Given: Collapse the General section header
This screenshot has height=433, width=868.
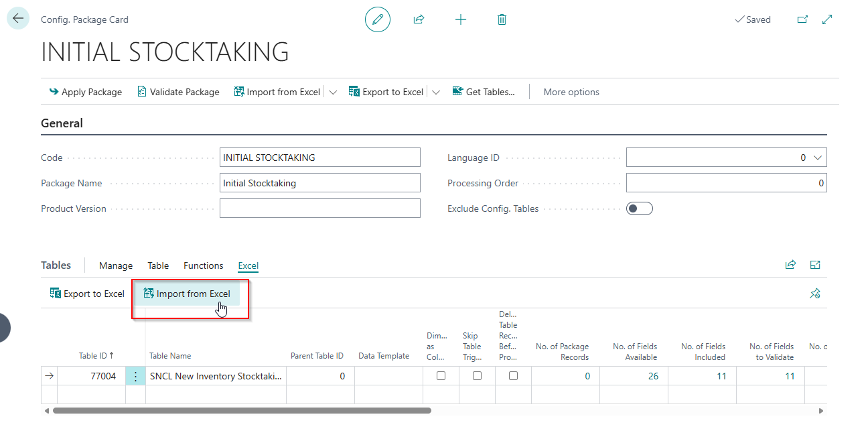Looking at the screenshot, I should tap(62, 123).
